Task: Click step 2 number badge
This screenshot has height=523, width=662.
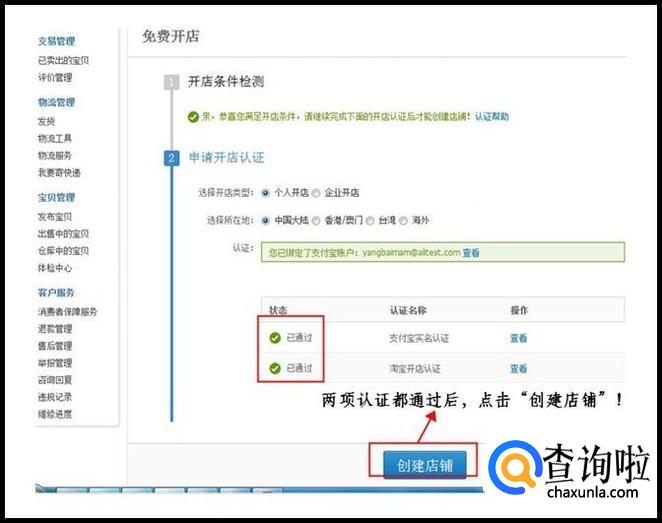Action: [171, 158]
